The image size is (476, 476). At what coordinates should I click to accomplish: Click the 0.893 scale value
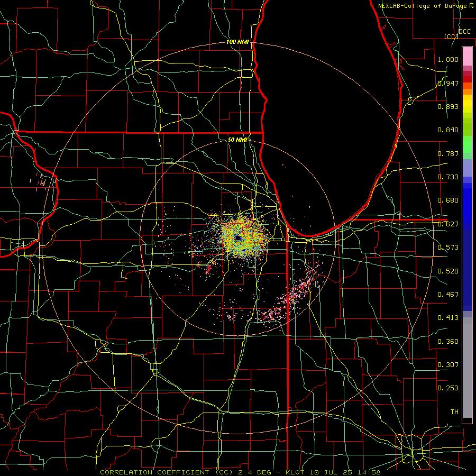(448, 106)
